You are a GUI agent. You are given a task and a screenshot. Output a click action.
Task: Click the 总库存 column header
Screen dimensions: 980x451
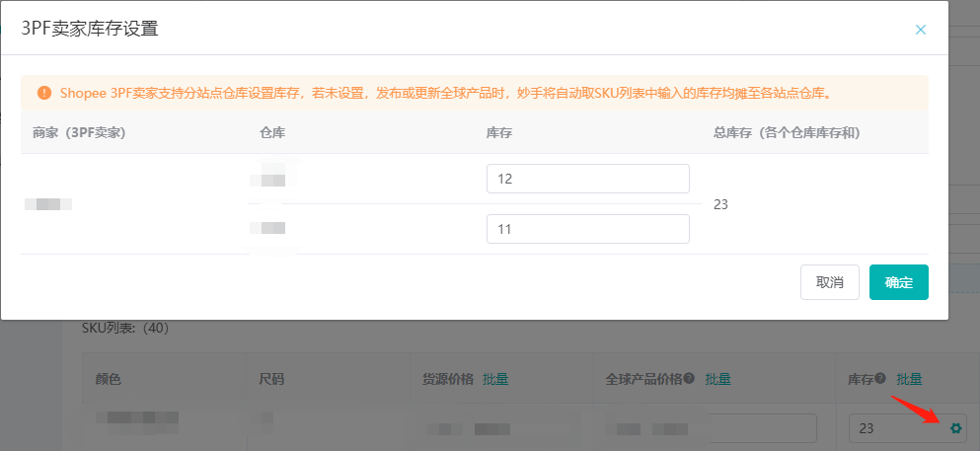[787, 132]
